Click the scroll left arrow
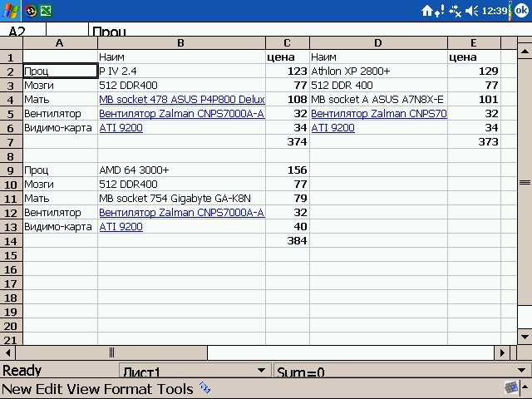 7,352
